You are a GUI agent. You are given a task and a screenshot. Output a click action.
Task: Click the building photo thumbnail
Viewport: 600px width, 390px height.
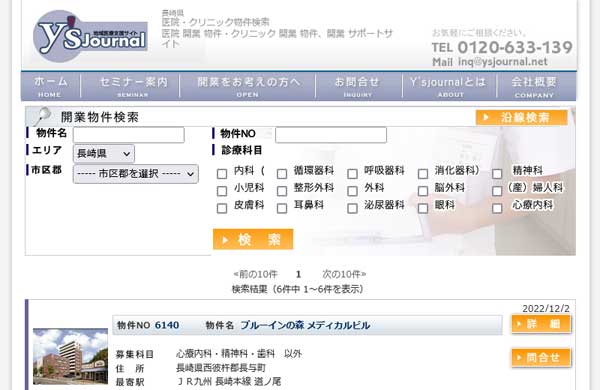click(70, 356)
